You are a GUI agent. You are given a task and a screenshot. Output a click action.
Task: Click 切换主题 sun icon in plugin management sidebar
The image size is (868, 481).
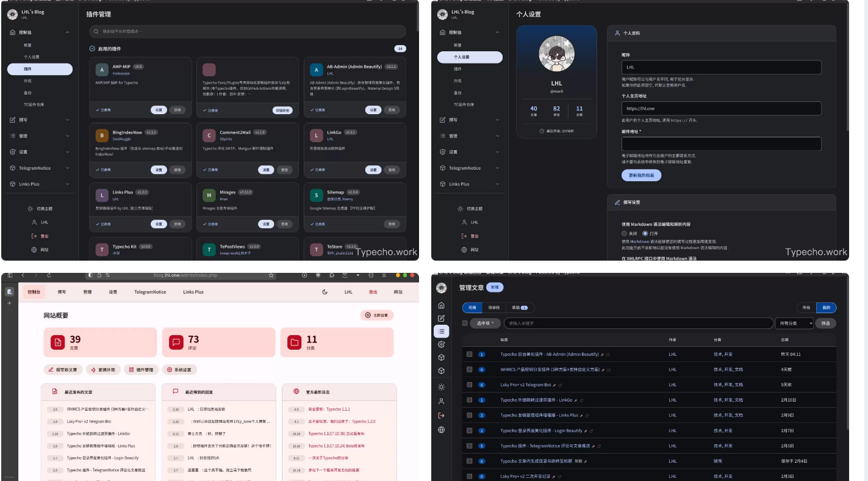click(30, 209)
